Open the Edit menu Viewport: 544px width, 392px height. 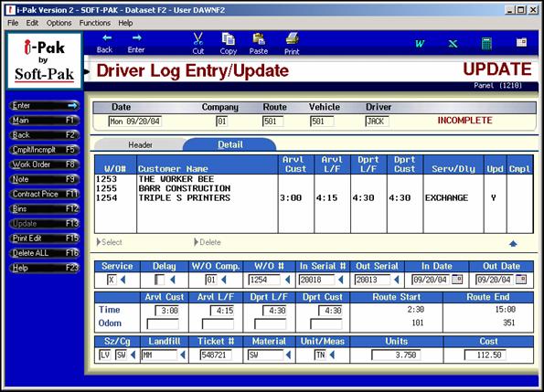click(32, 23)
